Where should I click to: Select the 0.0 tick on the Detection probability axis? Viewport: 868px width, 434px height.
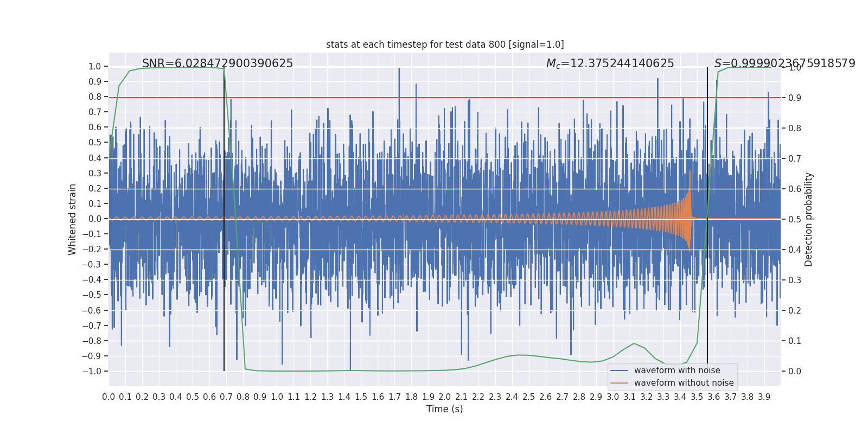pos(795,372)
